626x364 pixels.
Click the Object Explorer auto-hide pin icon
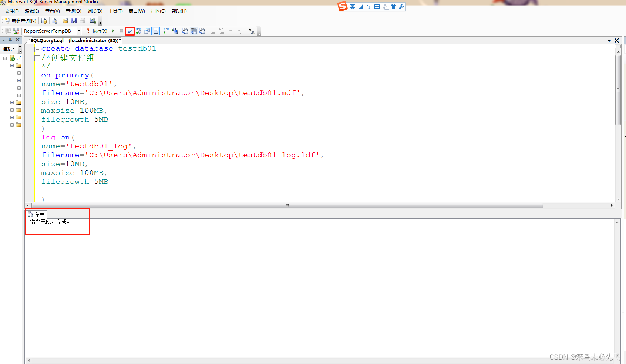[x=10, y=40]
